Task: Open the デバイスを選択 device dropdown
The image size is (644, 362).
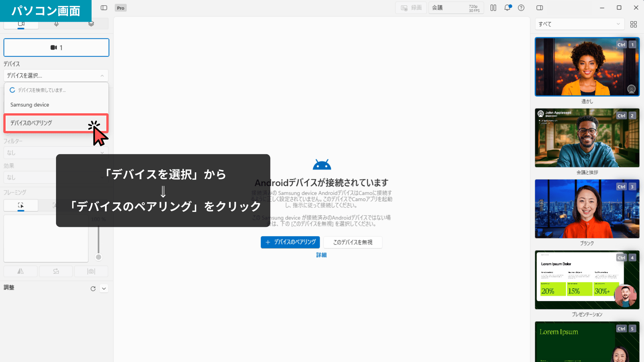Action: tap(56, 75)
